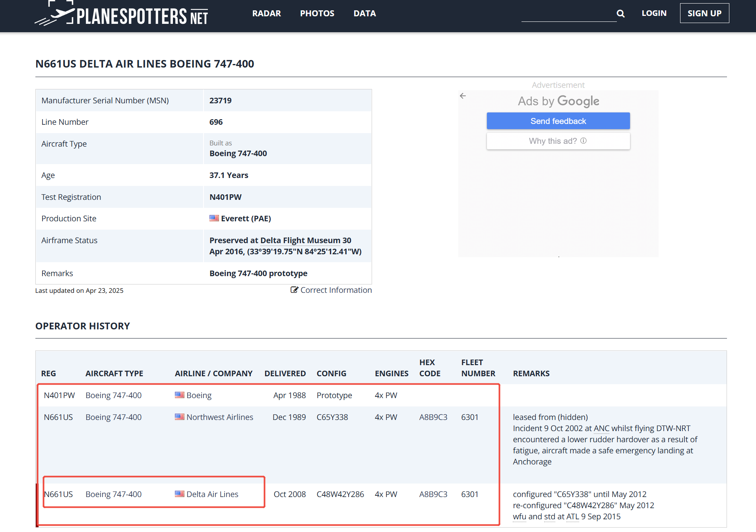Click the OPERATOR HISTORY heading
The height and width of the screenshot is (532, 756).
pos(83,326)
